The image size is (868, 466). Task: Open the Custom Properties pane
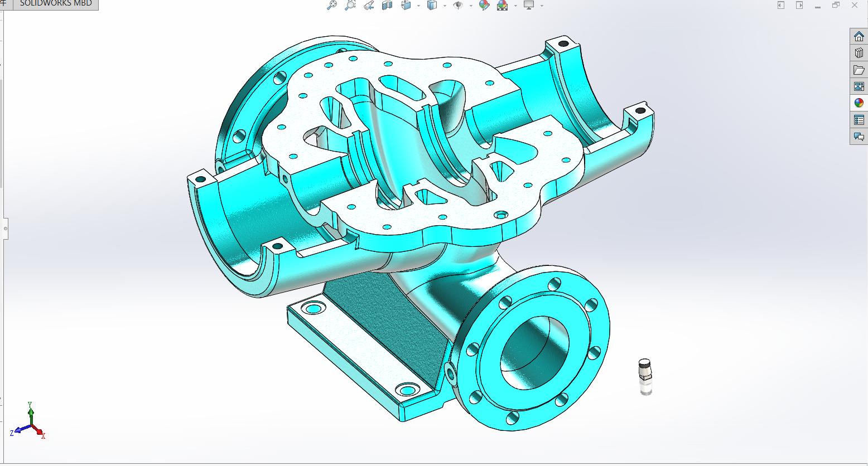coord(859,120)
